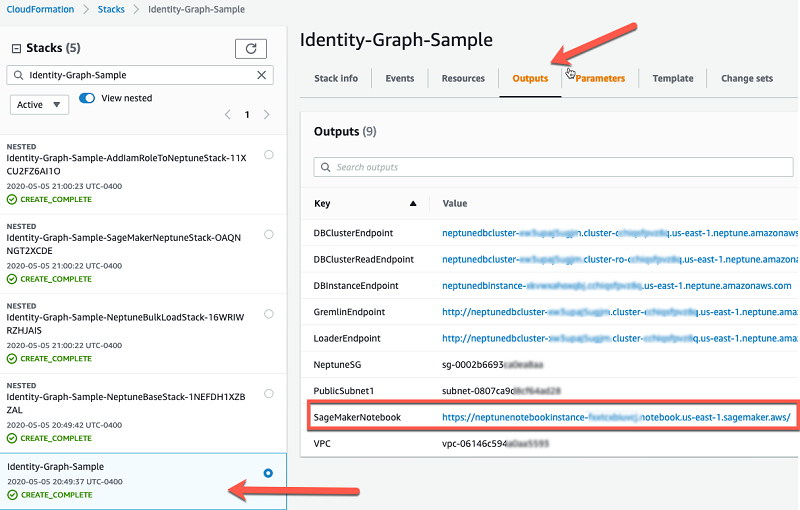Select AddIamRoleToNeptuneStack radio button
Image resolution: width=800 pixels, height=510 pixels.
(x=269, y=155)
